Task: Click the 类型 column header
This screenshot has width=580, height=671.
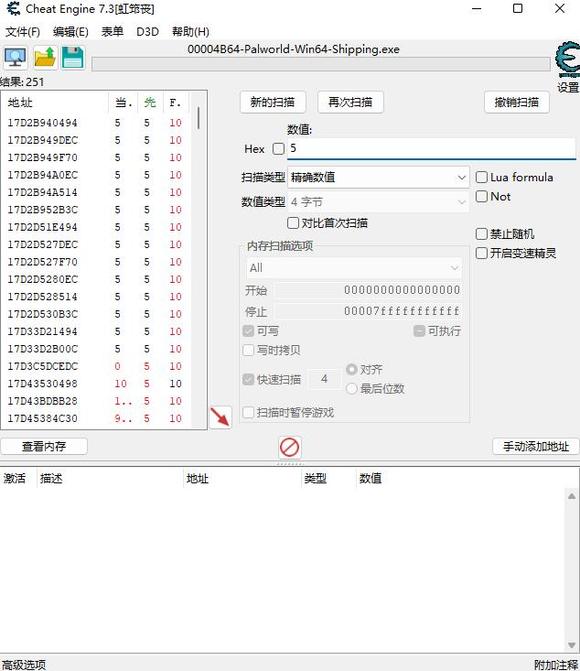Action: pos(315,478)
